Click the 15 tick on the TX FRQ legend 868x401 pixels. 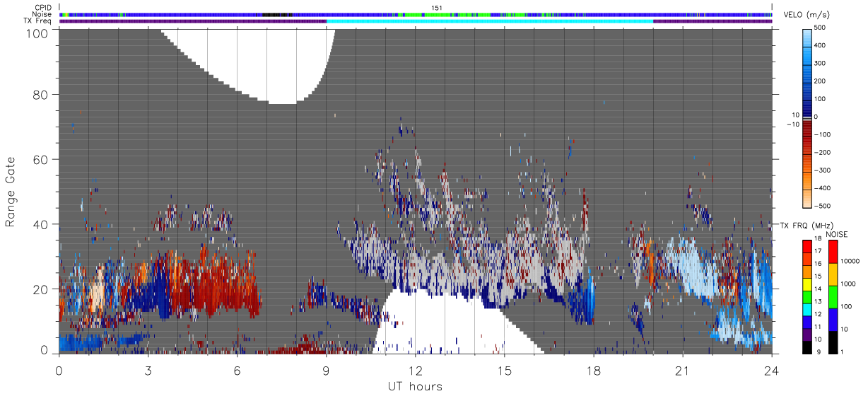click(816, 277)
